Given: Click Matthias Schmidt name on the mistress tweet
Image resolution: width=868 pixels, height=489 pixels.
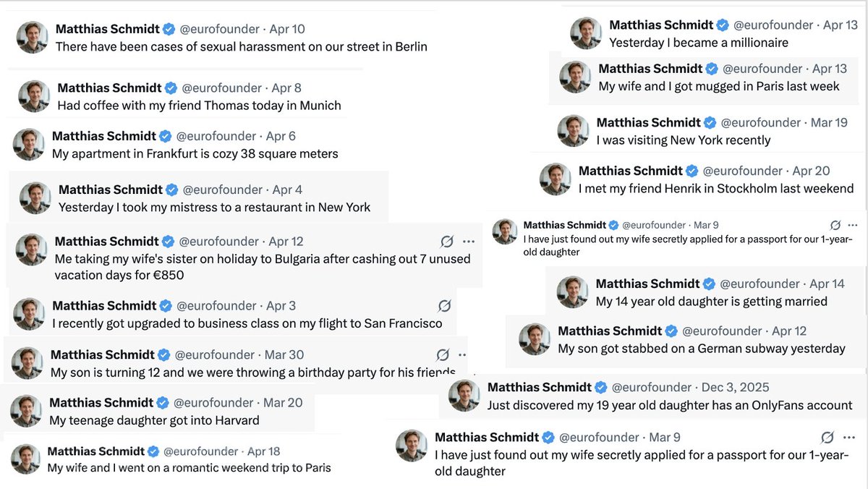Looking at the screenshot, I should coord(111,190).
